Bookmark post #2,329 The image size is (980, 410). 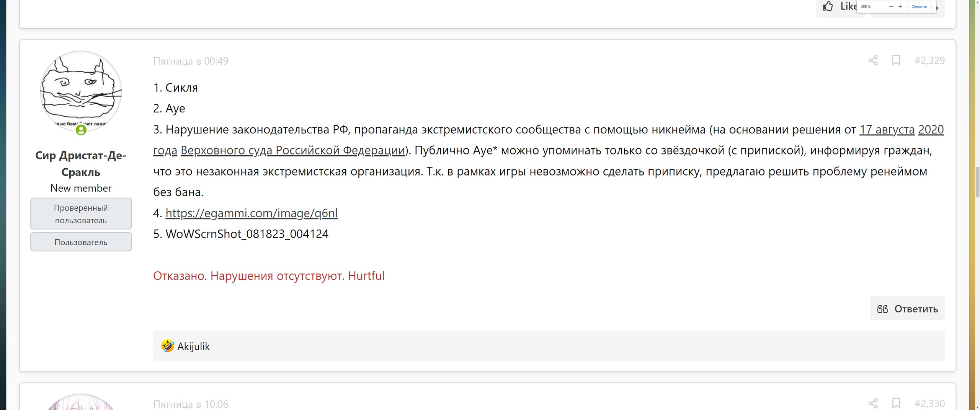point(896,60)
